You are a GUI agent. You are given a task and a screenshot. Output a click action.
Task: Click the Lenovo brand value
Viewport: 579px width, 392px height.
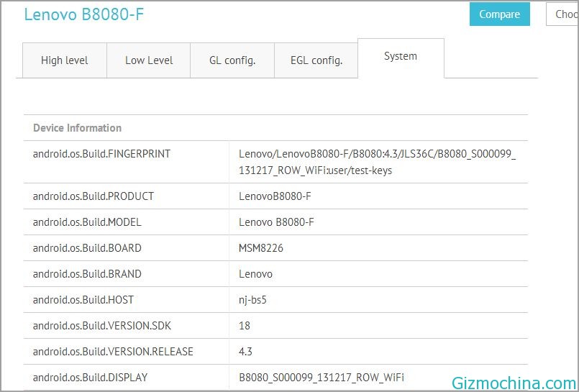255,274
